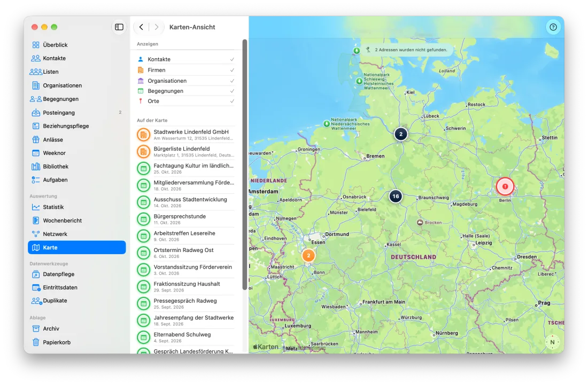Open the help question mark button

coord(553,27)
